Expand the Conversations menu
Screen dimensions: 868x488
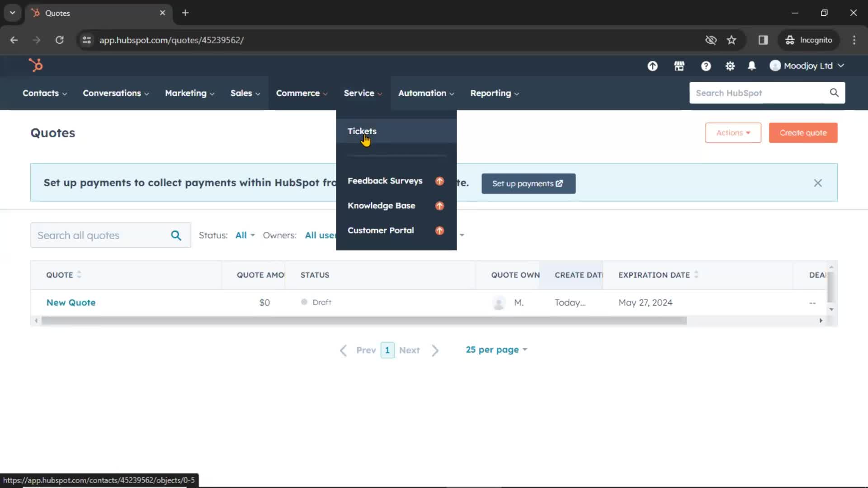(x=116, y=93)
